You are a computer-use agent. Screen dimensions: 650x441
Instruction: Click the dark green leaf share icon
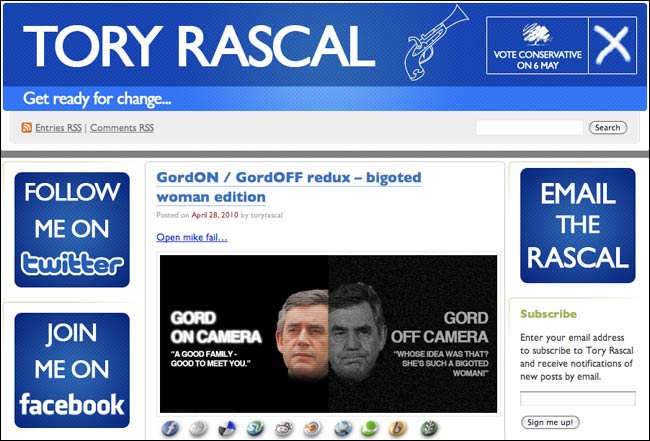coord(429,428)
